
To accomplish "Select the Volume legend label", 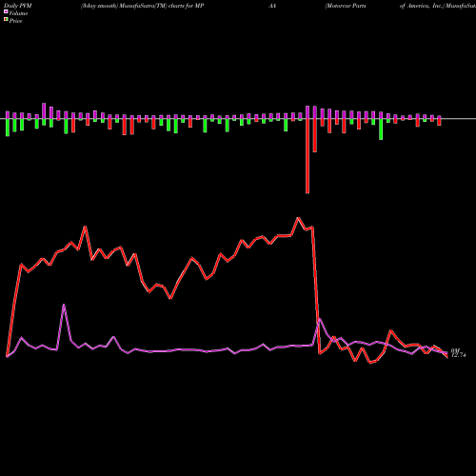I will point(18,13).
